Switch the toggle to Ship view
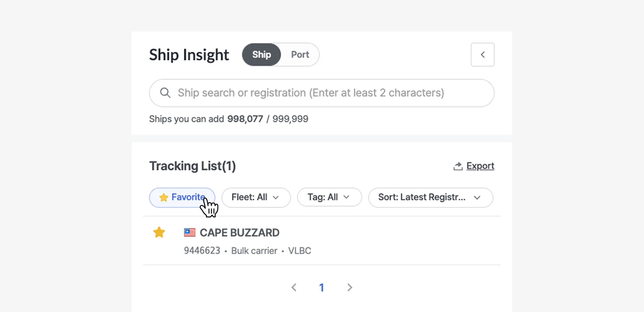The image size is (644, 312). click(261, 55)
